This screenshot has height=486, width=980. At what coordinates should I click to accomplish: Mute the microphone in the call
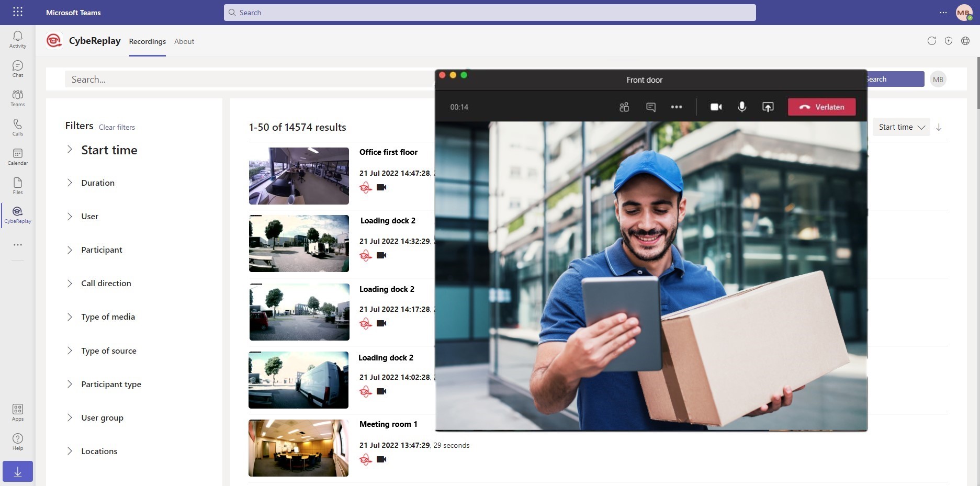pyautogui.click(x=741, y=107)
